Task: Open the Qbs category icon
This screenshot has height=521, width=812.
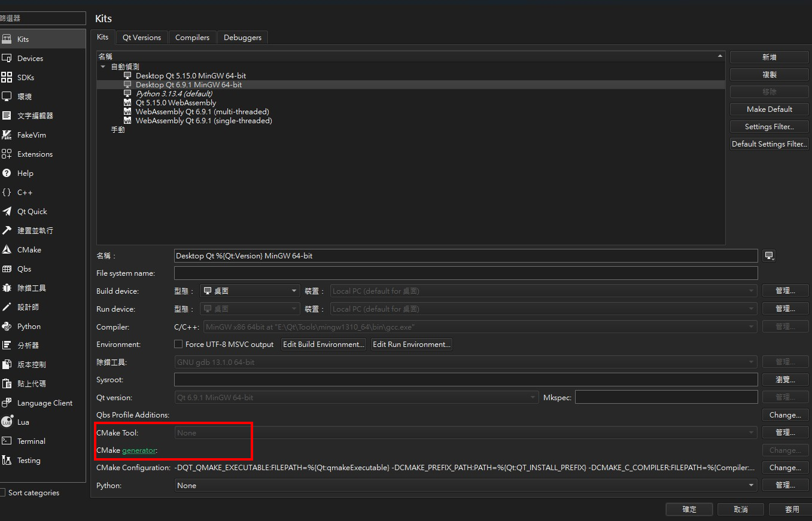Action: tap(7, 269)
